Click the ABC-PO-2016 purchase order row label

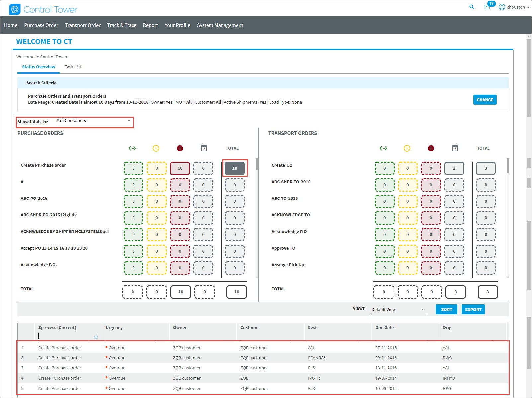pos(34,198)
